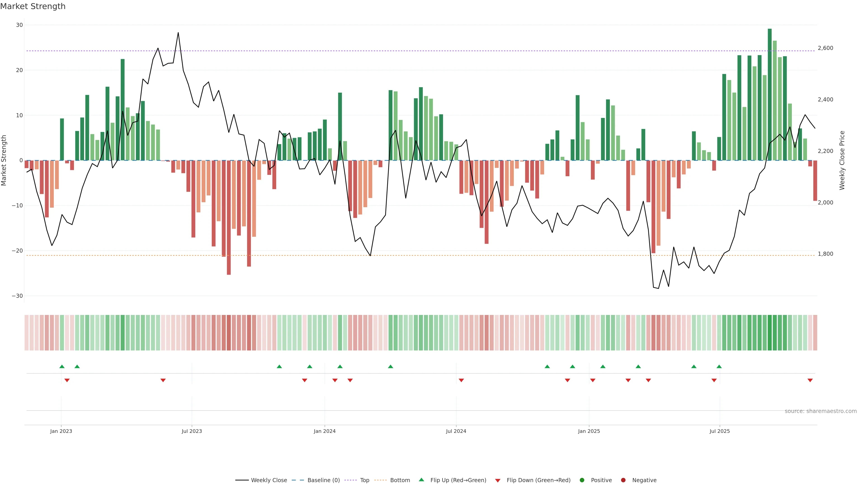This screenshot has height=488, width=868.
Task: Click the last red flip-down marker at far right
Action: point(810,380)
